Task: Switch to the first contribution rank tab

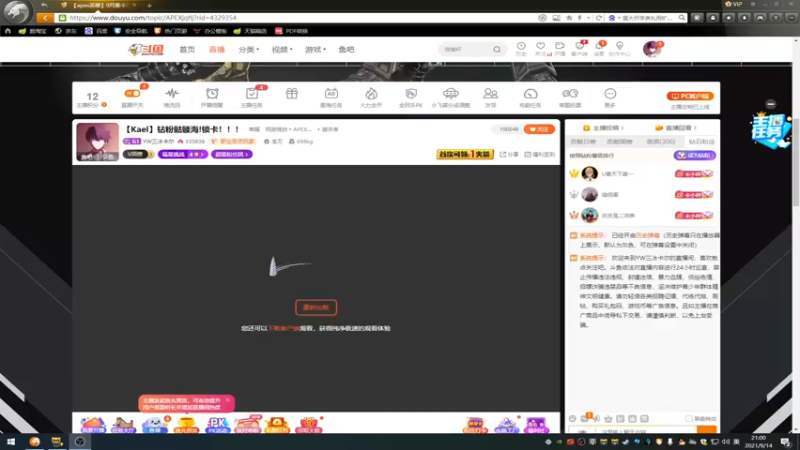Action: [583, 141]
